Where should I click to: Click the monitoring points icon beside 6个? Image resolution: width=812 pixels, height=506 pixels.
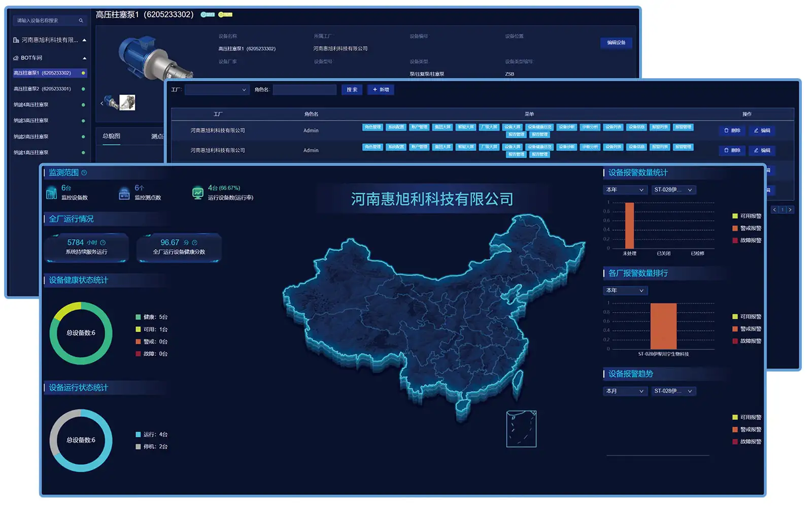124,193
